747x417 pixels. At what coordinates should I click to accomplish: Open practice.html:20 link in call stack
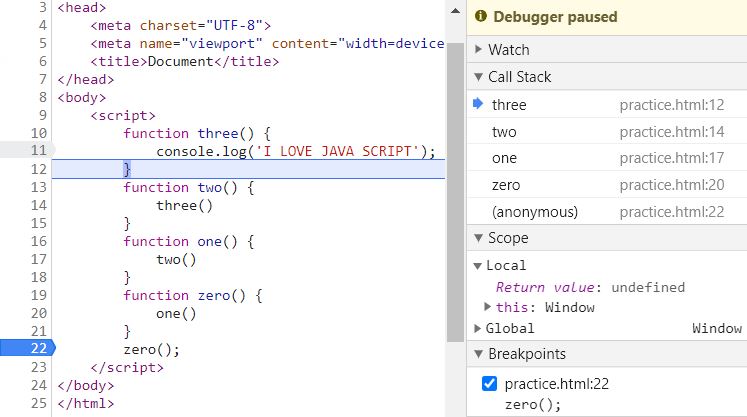pos(672,185)
